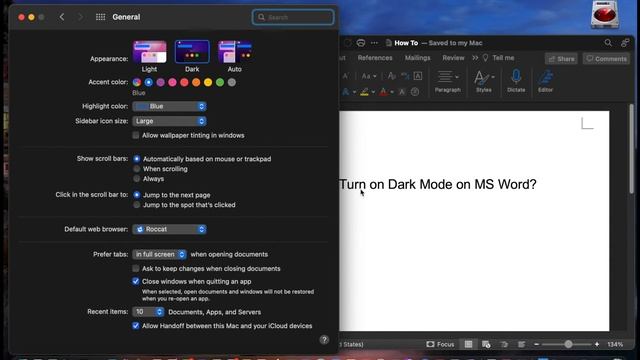
Task: Click the zoom in plus button in Word
Action: [597, 344]
